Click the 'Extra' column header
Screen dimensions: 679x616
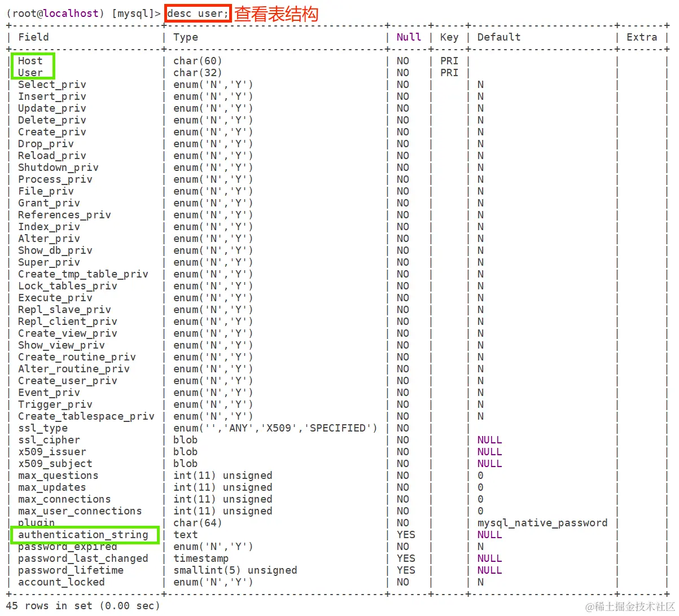[x=642, y=37]
